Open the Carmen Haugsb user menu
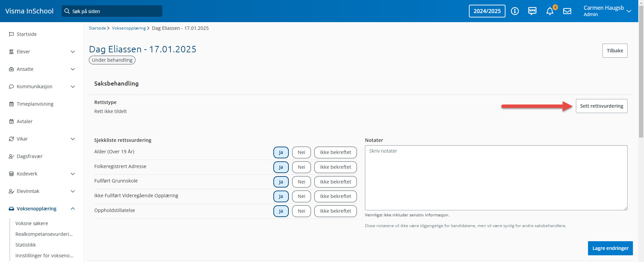The image size is (644, 262). 607,11
